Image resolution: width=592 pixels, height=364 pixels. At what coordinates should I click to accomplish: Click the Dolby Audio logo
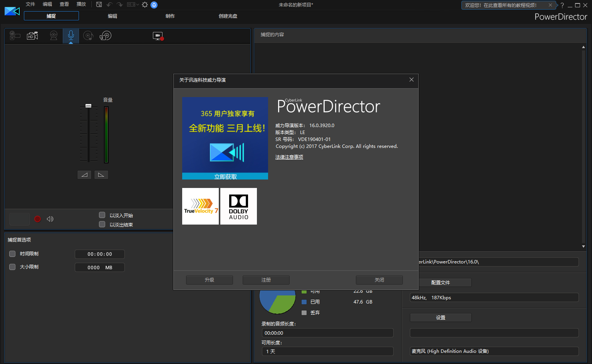pos(238,206)
